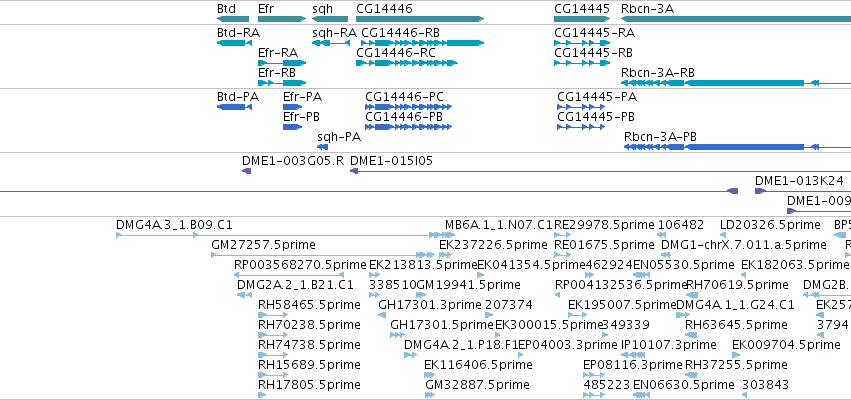The width and height of the screenshot is (851, 400).
Task: Click EK195007.5prime EST label
Action: (622, 304)
